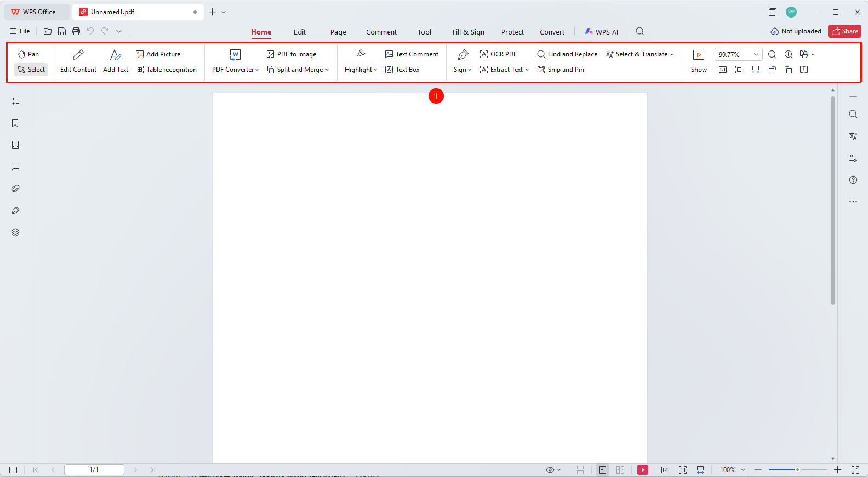Click Snip and Pin
The height and width of the screenshot is (477, 868).
(561, 70)
